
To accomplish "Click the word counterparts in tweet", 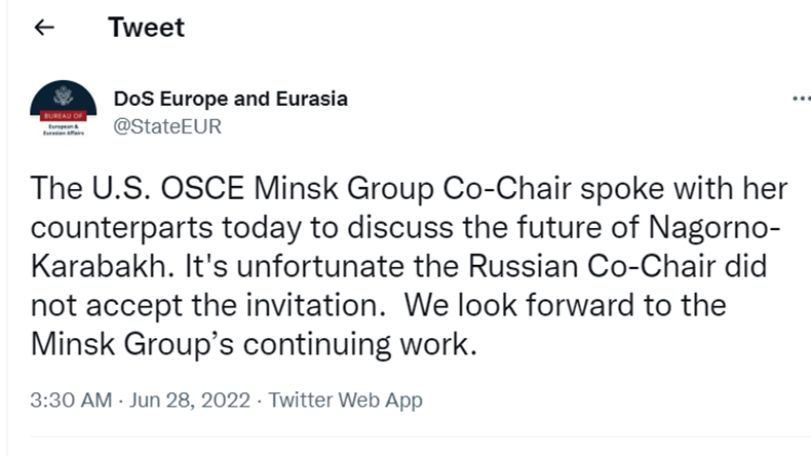I will coord(122,229).
